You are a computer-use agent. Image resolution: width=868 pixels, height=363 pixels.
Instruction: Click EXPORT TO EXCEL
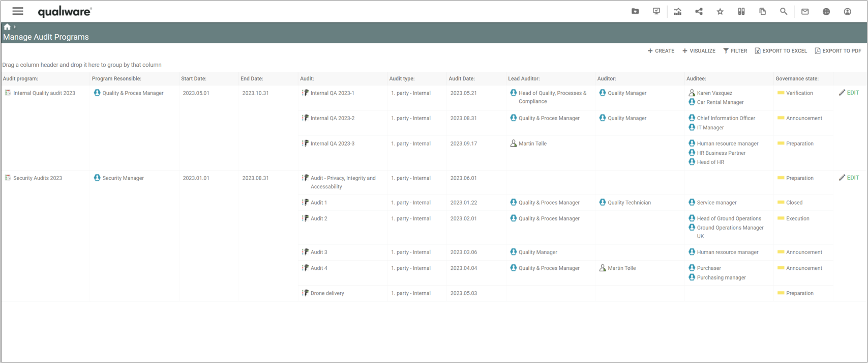(x=781, y=51)
